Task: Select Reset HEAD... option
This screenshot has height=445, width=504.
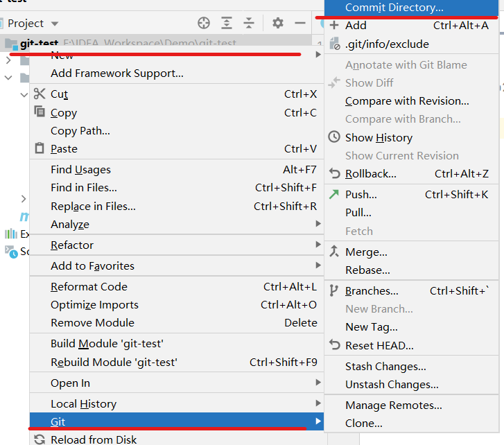Action: click(411, 345)
